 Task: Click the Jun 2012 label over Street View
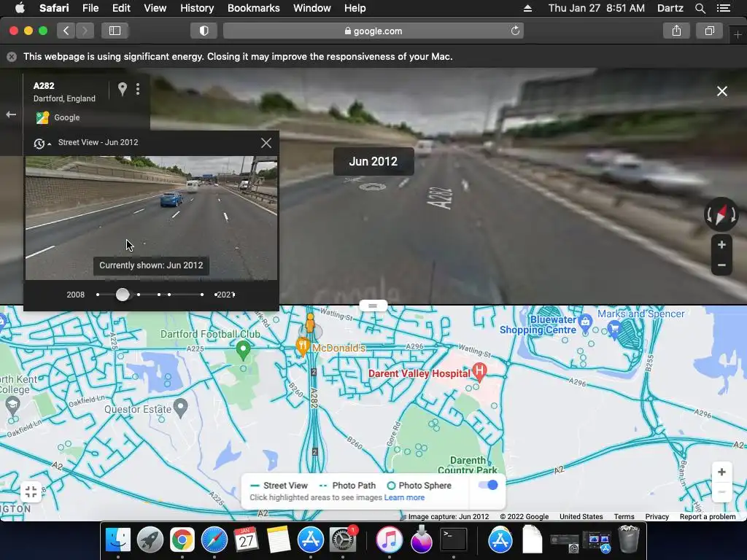click(373, 161)
